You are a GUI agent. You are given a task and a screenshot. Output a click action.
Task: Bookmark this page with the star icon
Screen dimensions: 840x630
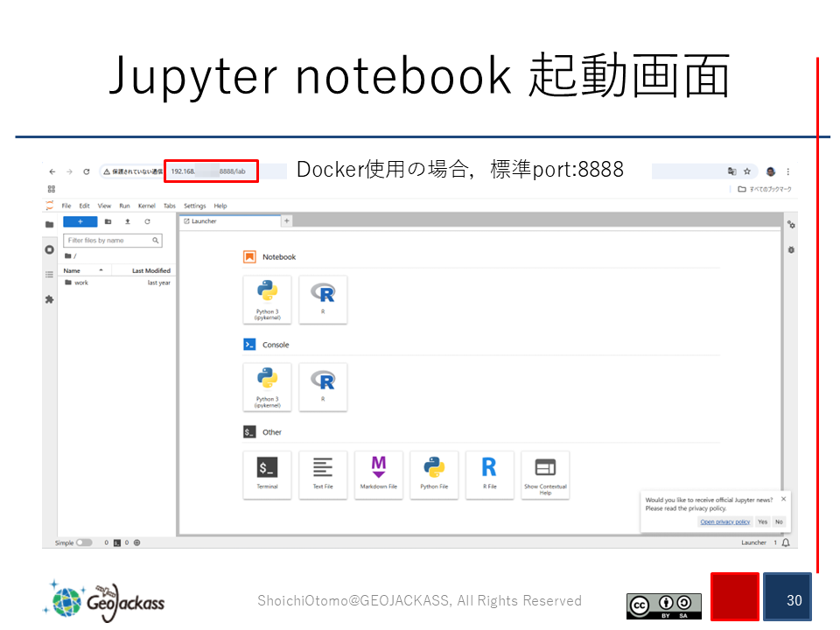pos(747,171)
